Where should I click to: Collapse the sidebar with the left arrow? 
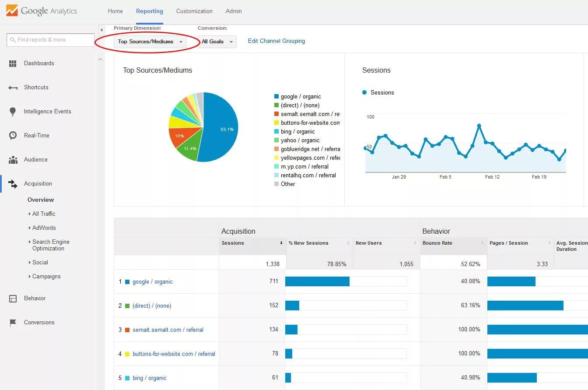coord(101,30)
